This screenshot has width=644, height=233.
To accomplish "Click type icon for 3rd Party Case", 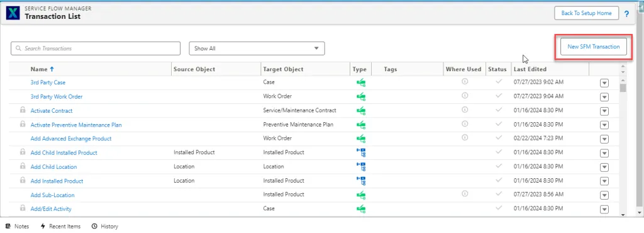I will click(x=361, y=82).
